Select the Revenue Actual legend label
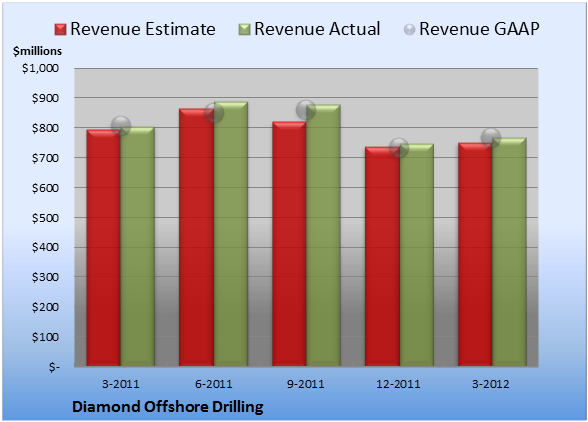588x422 pixels. (317, 29)
